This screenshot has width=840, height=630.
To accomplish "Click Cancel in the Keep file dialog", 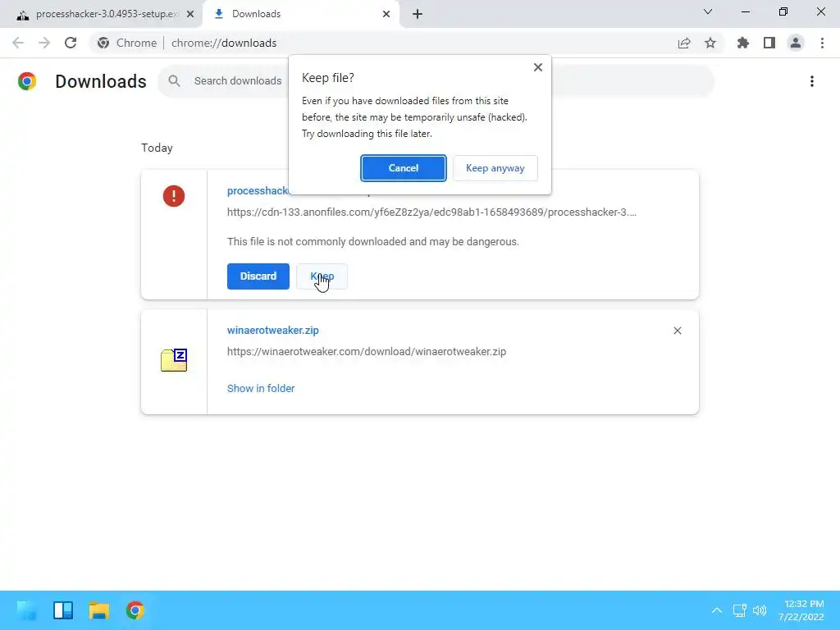I will click(403, 168).
